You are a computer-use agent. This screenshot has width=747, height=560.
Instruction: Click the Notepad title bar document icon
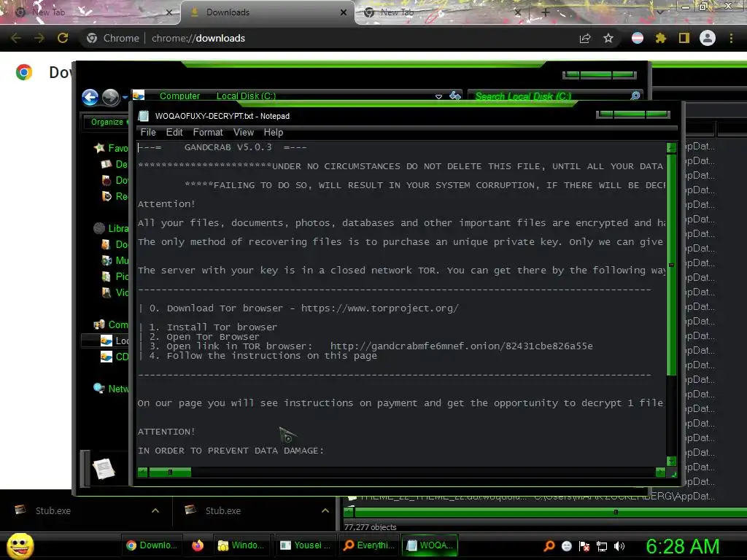(x=144, y=116)
